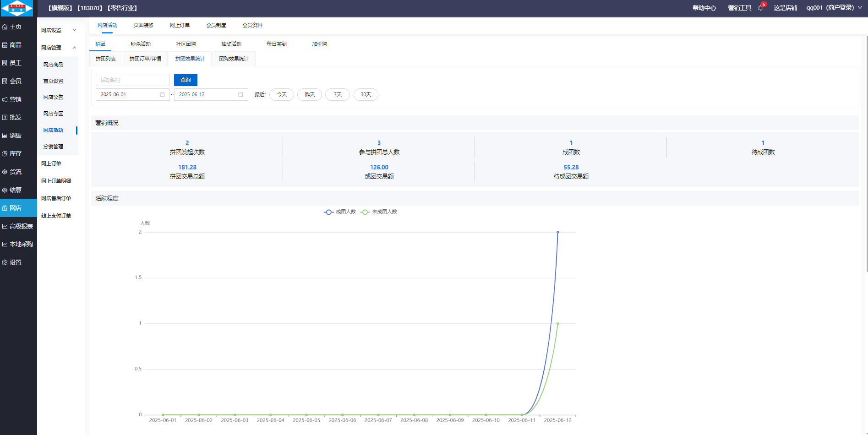Viewport: 868px width, 435px height.
Task: Click the AIBAO logo icon
Action: click(x=17, y=8)
